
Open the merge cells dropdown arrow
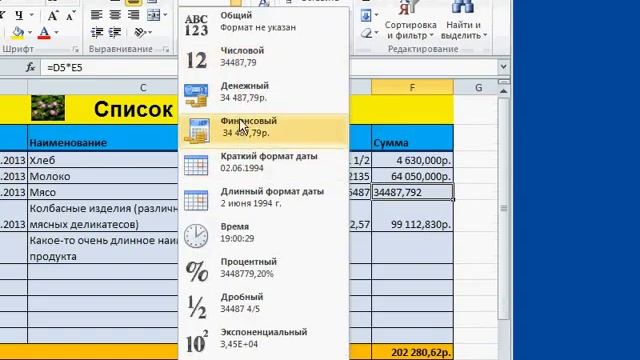165,15
